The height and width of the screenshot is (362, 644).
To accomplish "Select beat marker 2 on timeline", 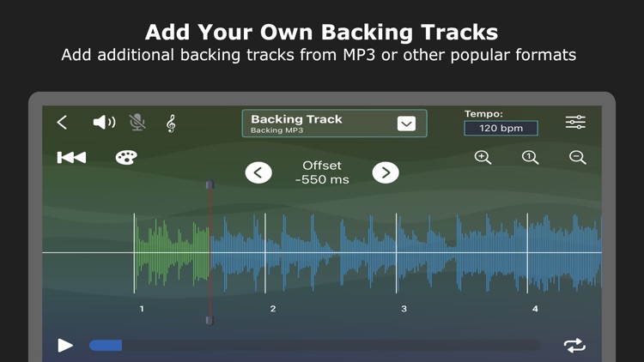I will click(273, 309).
